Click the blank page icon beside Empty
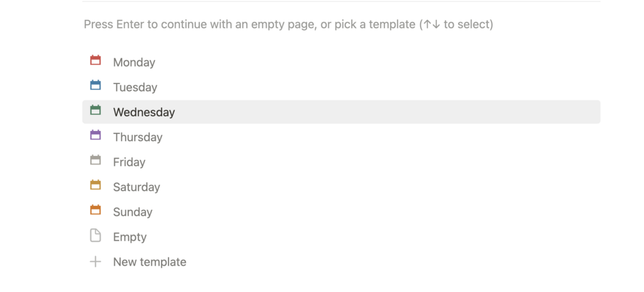This screenshot has height=292, width=644. click(95, 236)
